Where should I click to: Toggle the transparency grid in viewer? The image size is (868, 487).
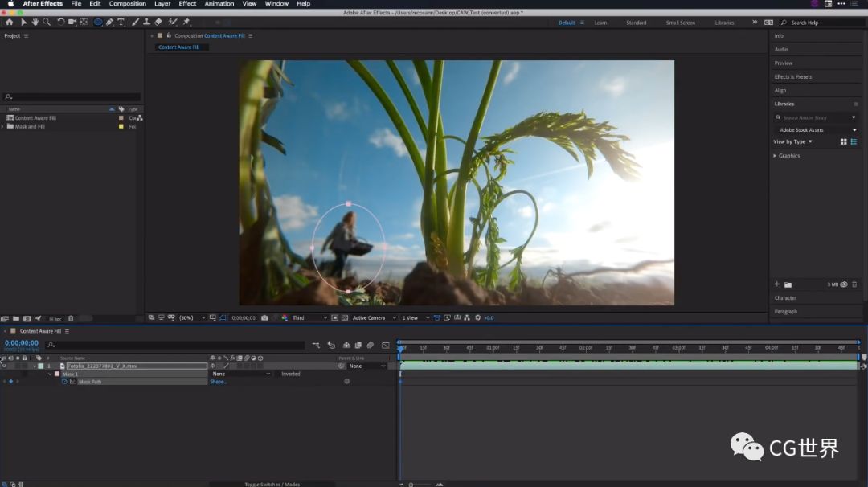[345, 317]
